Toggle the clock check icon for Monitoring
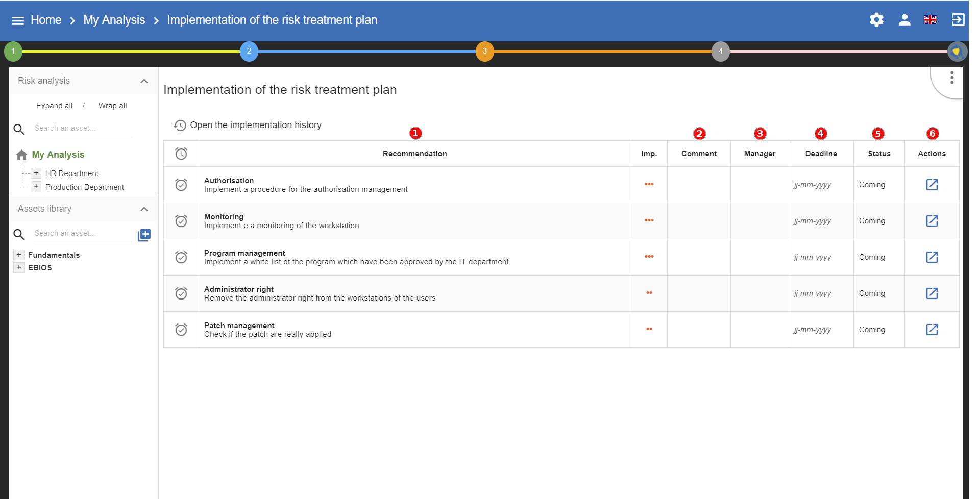 (x=181, y=221)
